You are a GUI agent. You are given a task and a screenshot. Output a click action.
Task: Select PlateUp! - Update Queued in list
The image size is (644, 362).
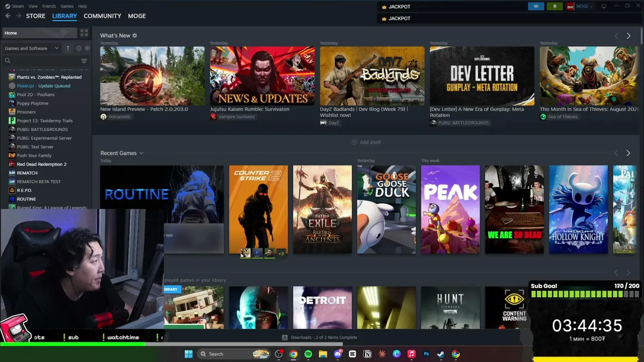[x=43, y=86]
